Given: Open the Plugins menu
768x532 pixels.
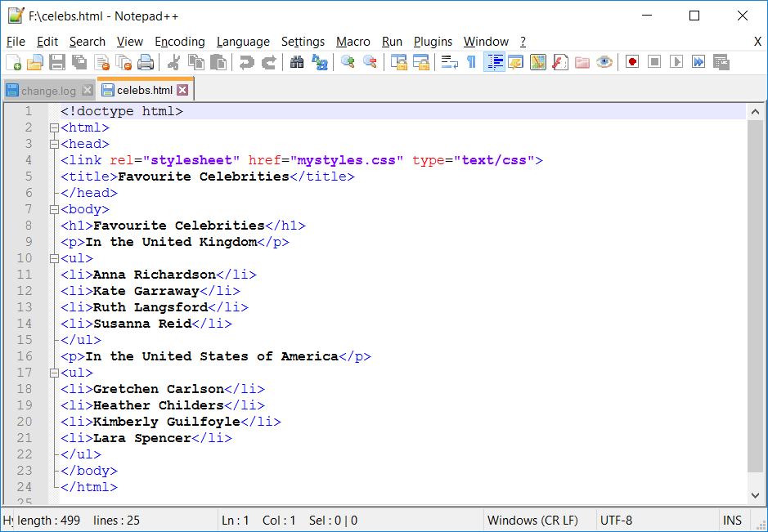Looking at the screenshot, I should point(433,42).
